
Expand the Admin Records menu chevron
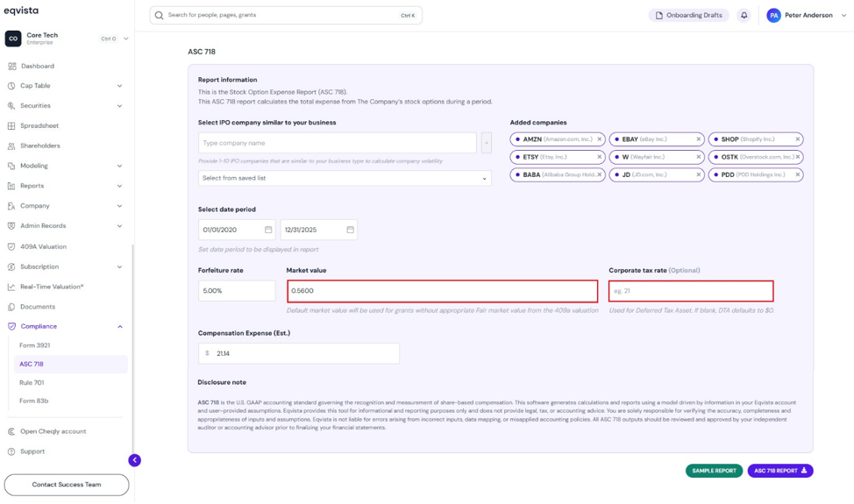(119, 226)
